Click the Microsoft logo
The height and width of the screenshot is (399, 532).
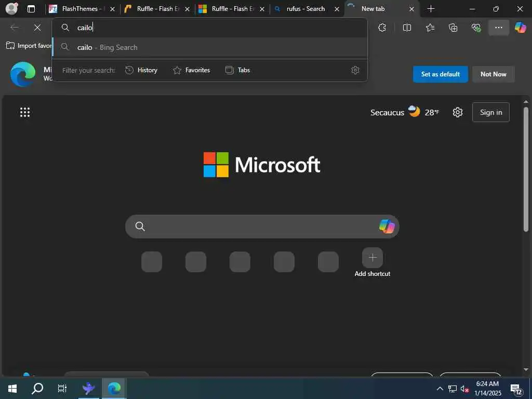click(x=262, y=165)
